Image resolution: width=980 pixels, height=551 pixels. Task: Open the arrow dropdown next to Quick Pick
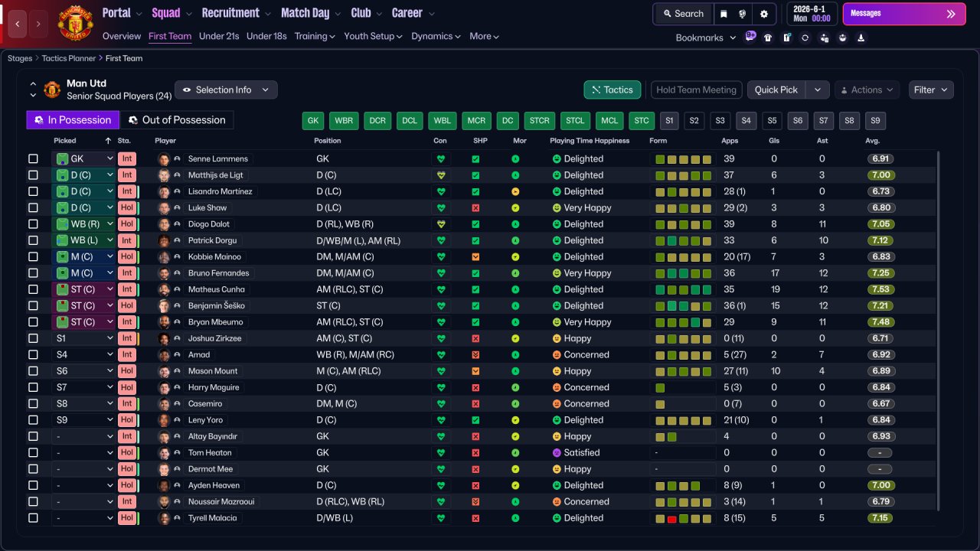click(x=818, y=90)
